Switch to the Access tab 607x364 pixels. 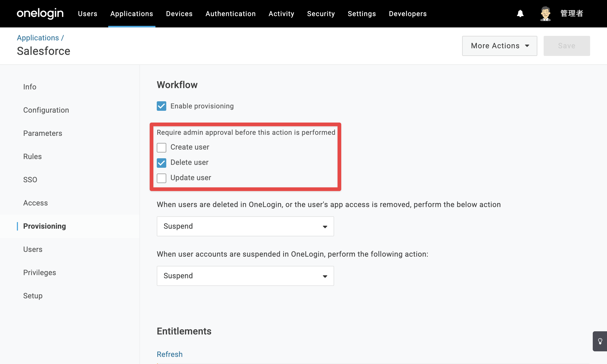point(36,203)
